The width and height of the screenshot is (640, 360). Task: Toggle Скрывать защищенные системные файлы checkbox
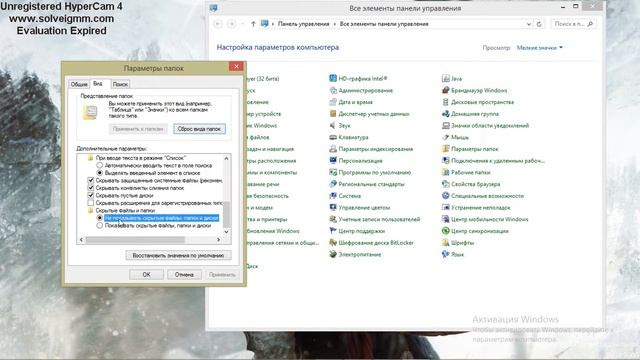(x=91, y=180)
